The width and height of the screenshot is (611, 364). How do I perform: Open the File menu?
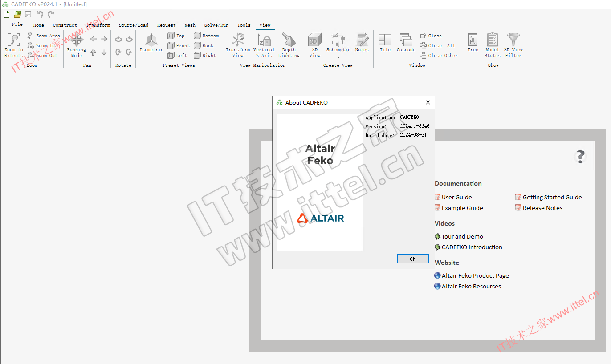click(x=17, y=24)
